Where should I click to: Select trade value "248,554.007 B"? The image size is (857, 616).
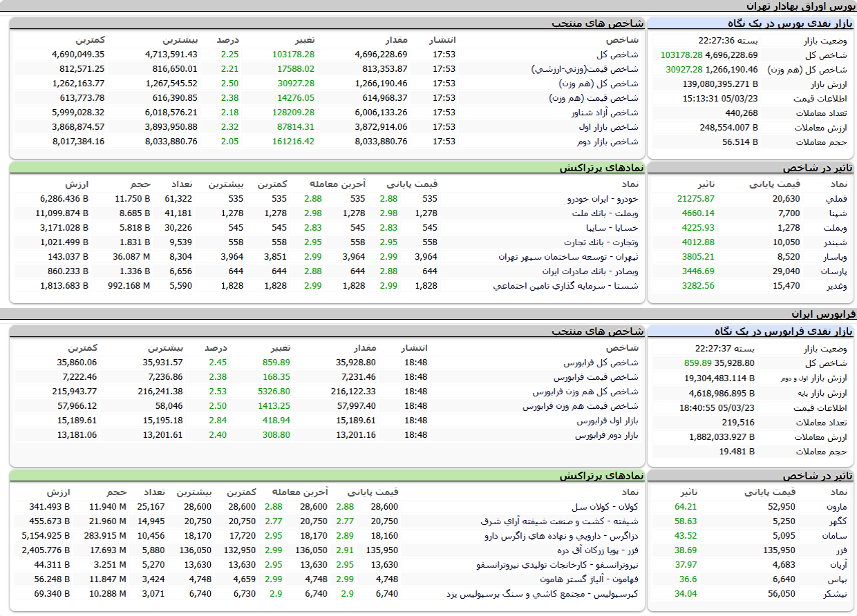tap(728, 128)
